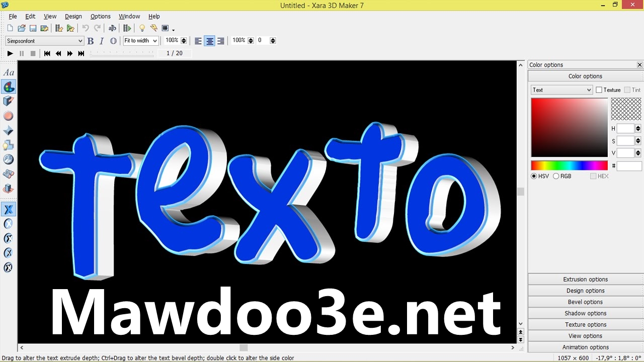The image size is (644, 362).
Task: Save the current document
Action: (x=33, y=29)
